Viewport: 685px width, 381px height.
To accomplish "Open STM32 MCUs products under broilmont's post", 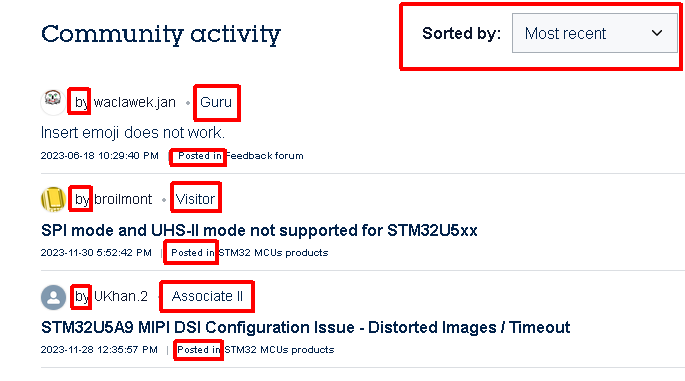I will [273, 253].
